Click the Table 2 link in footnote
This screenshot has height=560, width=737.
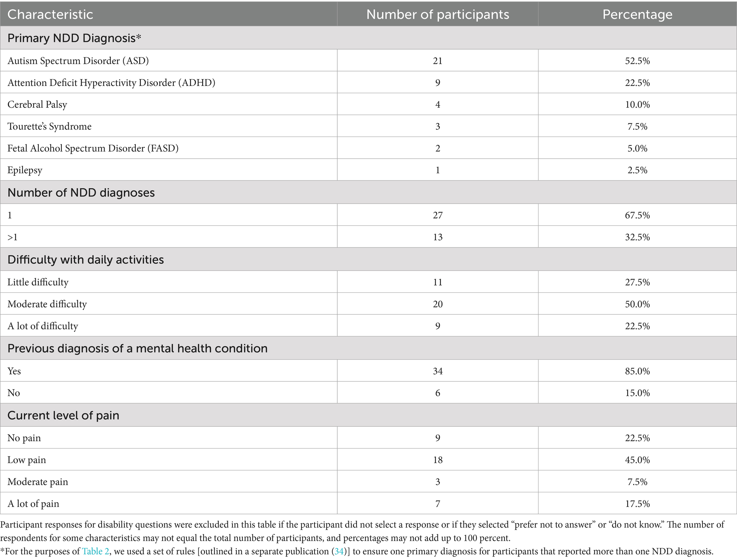pyautogui.click(x=96, y=551)
